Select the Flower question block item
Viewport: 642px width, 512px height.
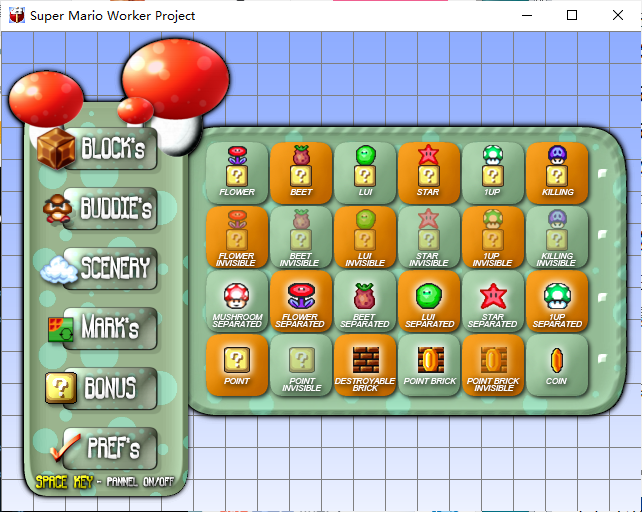coord(237,172)
